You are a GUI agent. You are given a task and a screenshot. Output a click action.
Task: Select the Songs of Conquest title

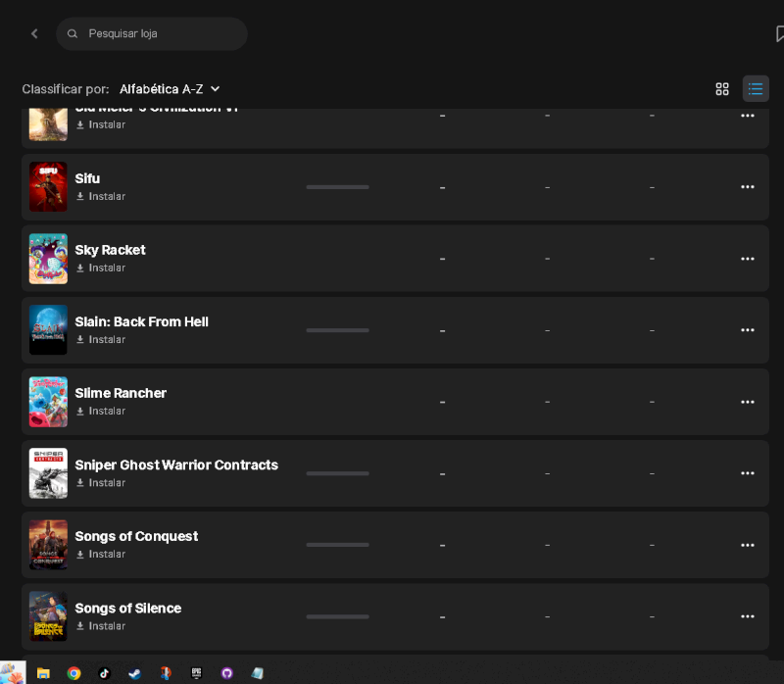(136, 536)
